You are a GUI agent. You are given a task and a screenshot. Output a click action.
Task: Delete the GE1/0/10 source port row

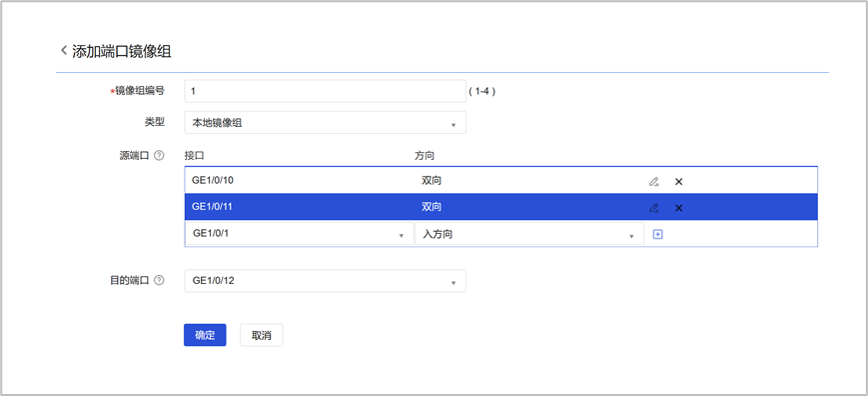[678, 181]
